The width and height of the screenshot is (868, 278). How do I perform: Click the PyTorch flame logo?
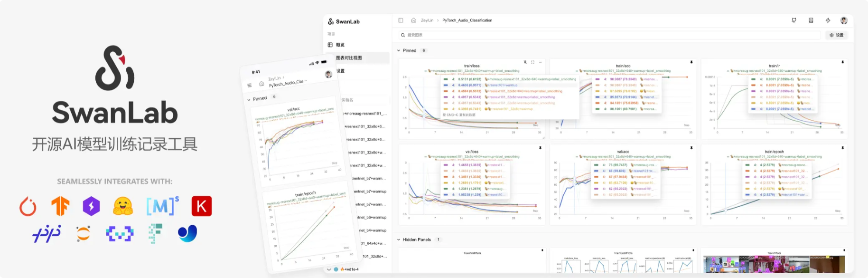coord(28,206)
